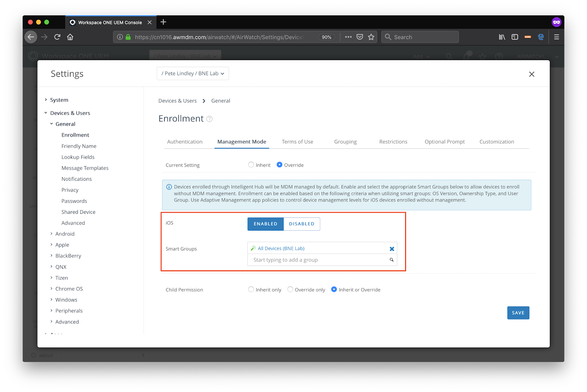Click the browser forward arrow
The image size is (587, 392).
pos(44,37)
